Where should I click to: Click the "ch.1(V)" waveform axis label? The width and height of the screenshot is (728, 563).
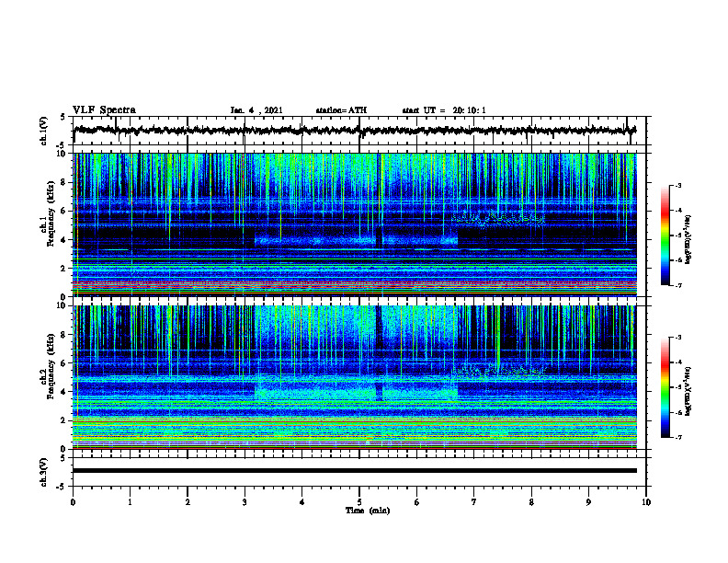pos(44,131)
